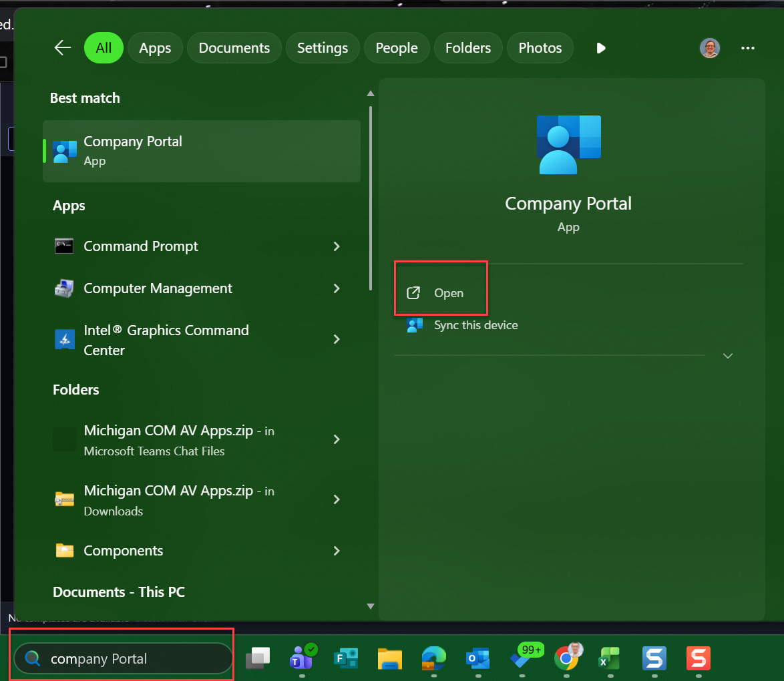Click your user profile avatar picture
The height and width of the screenshot is (681, 784).
click(x=710, y=47)
